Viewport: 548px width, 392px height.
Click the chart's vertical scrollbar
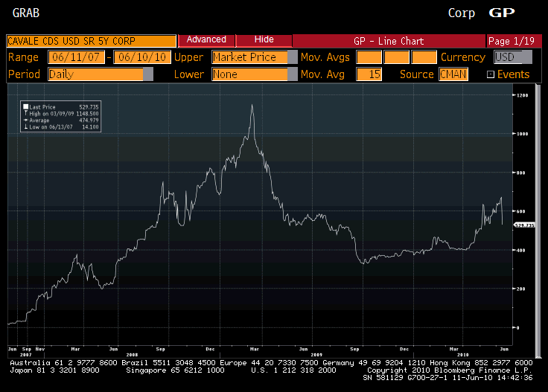538,221
